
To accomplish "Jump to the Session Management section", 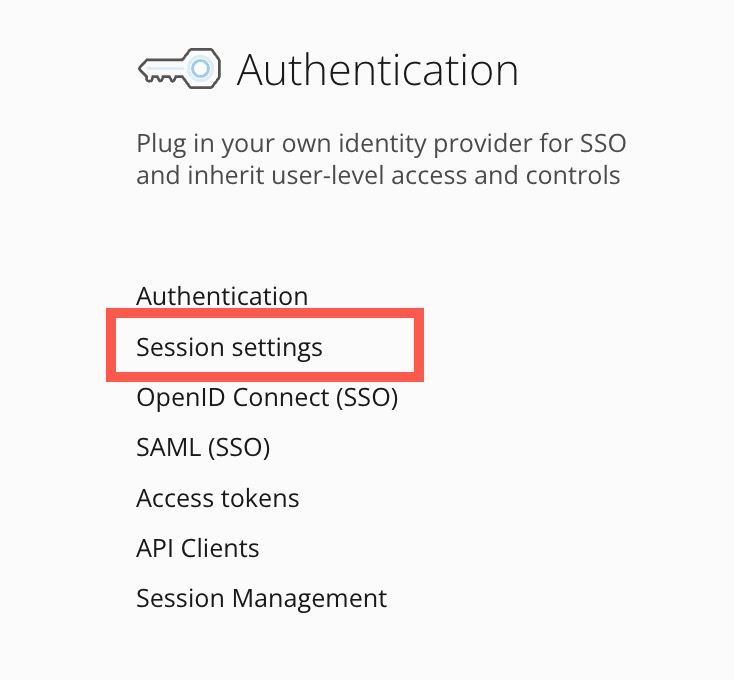I will pyautogui.click(x=261, y=599).
